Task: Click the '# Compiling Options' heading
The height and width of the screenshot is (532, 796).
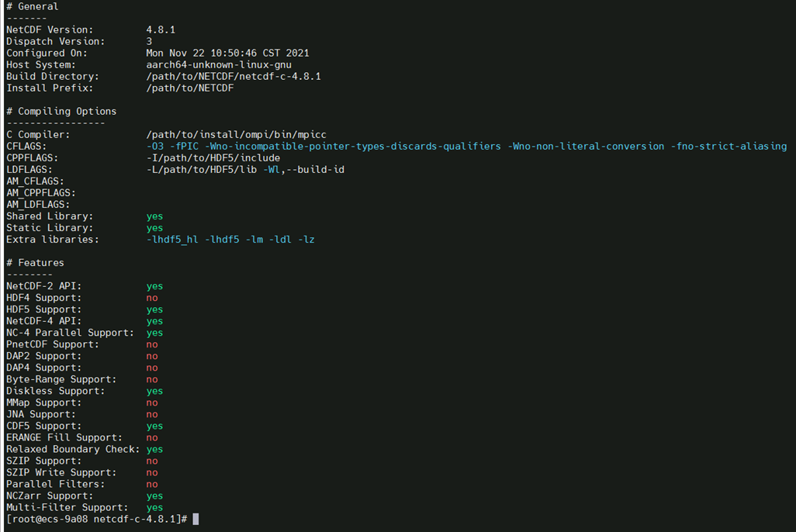Action: click(61, 111)
